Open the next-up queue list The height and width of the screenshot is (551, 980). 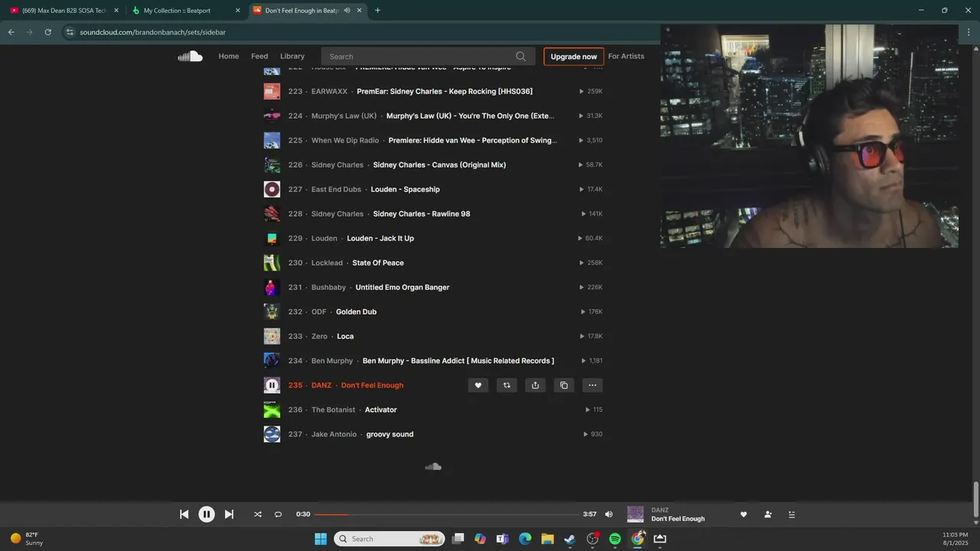click(x=792, y=514)
